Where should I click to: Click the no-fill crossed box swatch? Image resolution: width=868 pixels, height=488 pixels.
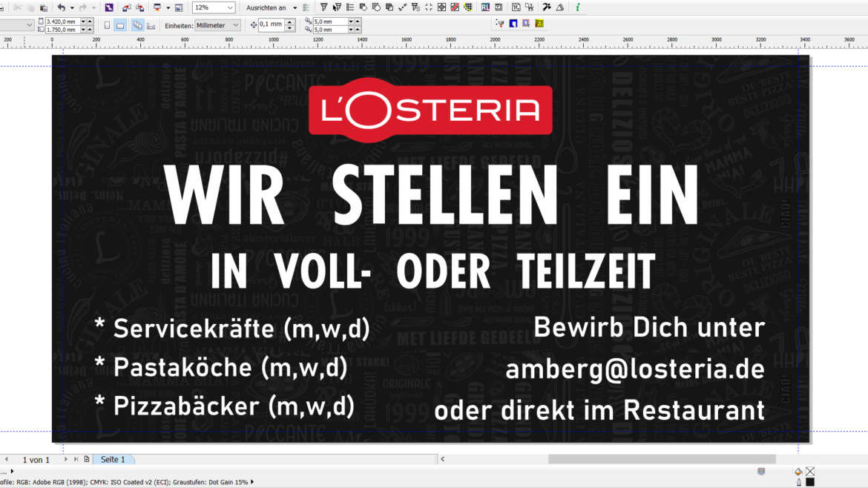click(810, 472)
